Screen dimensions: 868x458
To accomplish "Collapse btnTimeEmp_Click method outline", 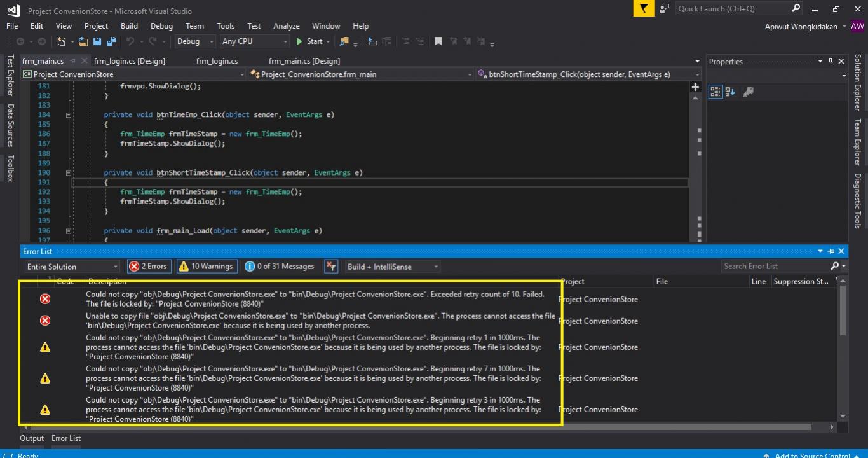I will pyautogui.click(x=67, y=115).
